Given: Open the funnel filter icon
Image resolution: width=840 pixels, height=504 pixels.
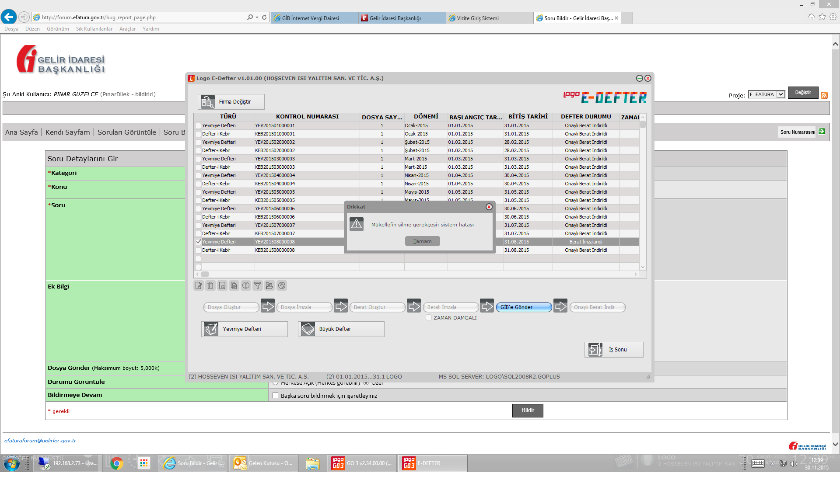Looking at the screenshot, I should (258, 285).
